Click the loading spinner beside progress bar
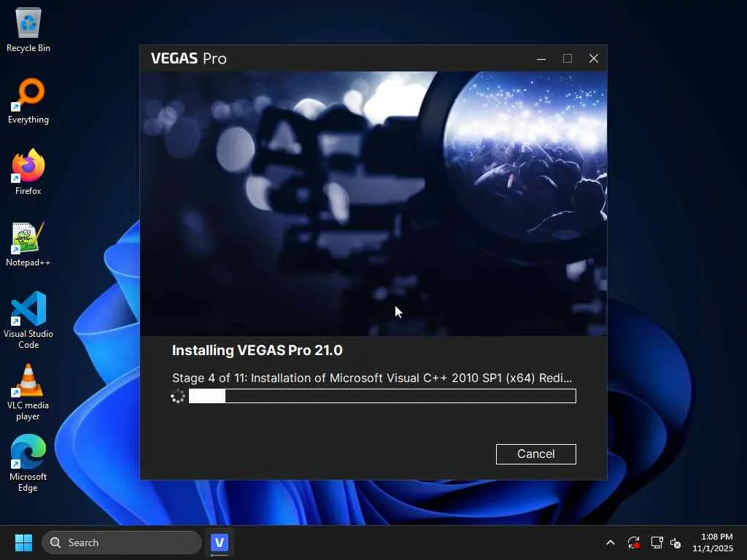747x560 pixels. coord(178,396)
